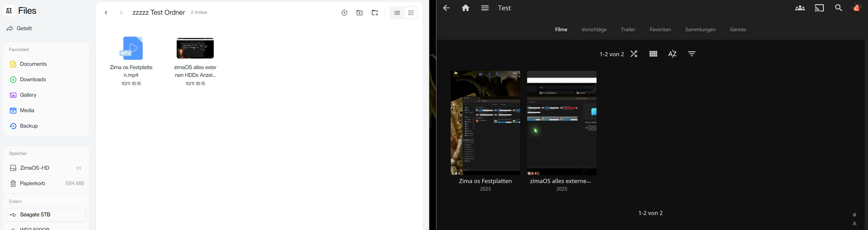The image size is (868, 230).
Task: Jump to letter A in alphabet picker
Action: click(855, 224)
